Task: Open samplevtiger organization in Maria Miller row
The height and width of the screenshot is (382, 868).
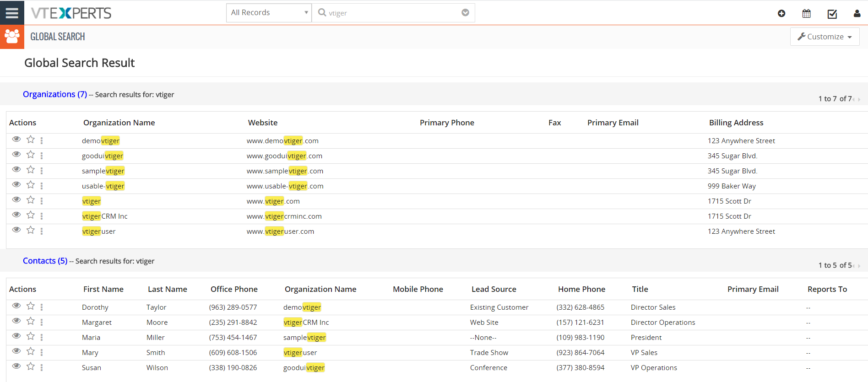Action: point(304,338)
